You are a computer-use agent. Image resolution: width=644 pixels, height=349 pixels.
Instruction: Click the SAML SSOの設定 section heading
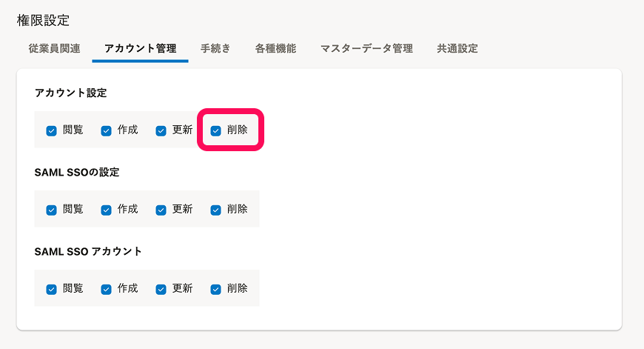(77, 172)
